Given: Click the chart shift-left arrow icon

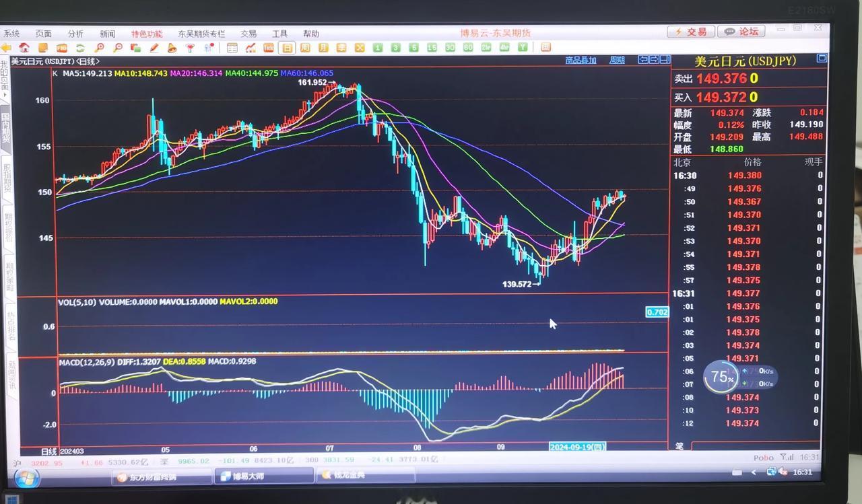Looking at the screenshot, I should pyautogui.click(x=643, y=59).
